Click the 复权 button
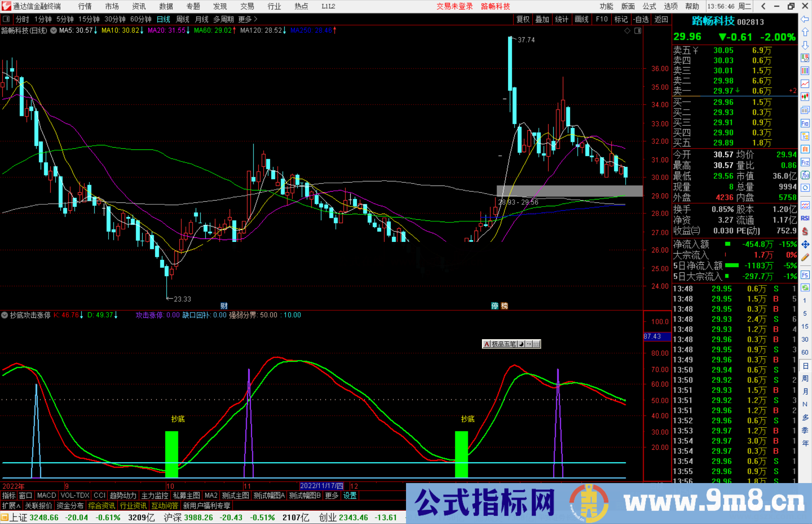 (523, 19)
